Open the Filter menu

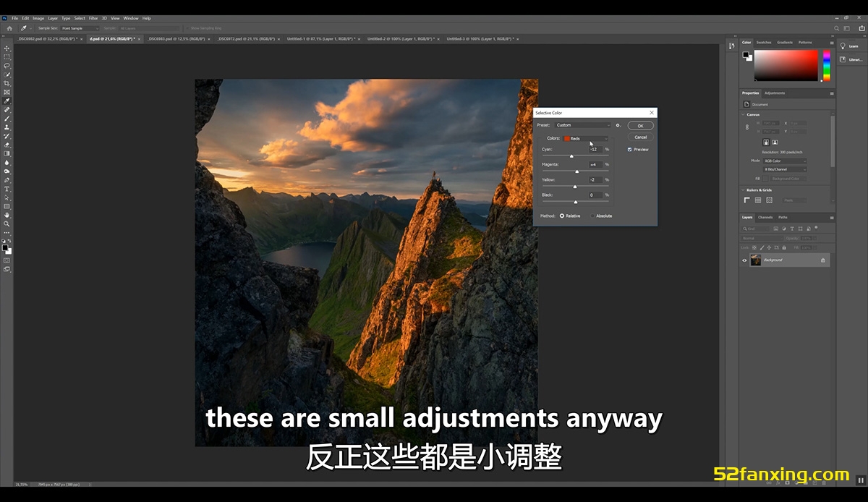93,18
